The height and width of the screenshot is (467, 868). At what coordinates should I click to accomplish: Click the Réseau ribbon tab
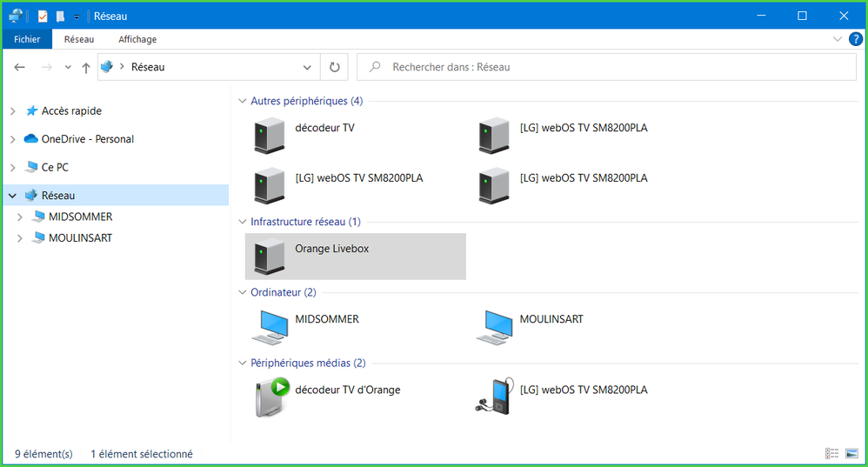click(79, 39)
